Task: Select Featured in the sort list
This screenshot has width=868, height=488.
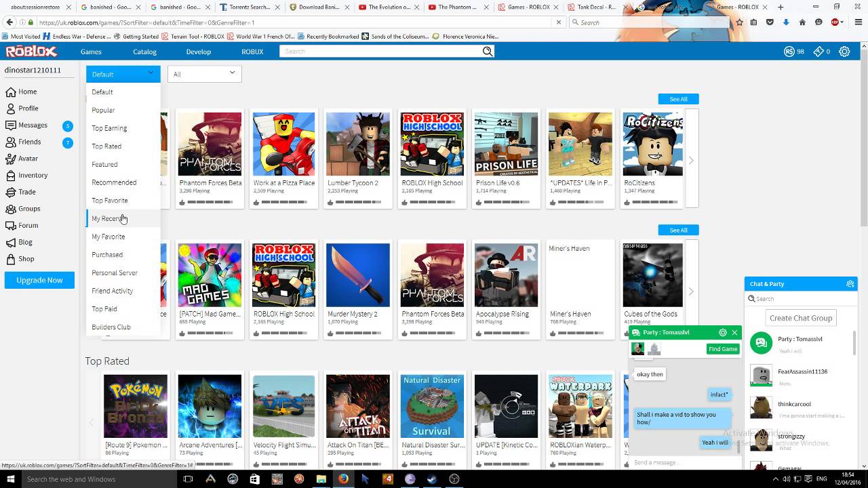Action: (123, 164)
